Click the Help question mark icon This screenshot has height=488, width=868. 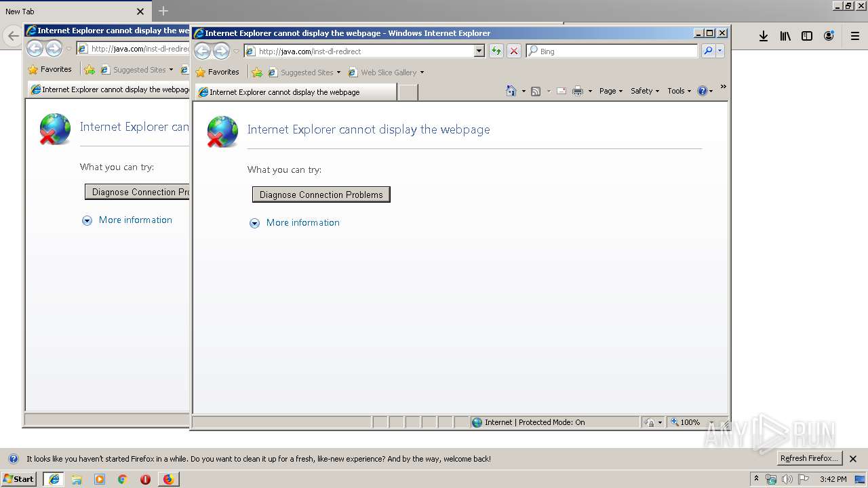coord(702,91)
